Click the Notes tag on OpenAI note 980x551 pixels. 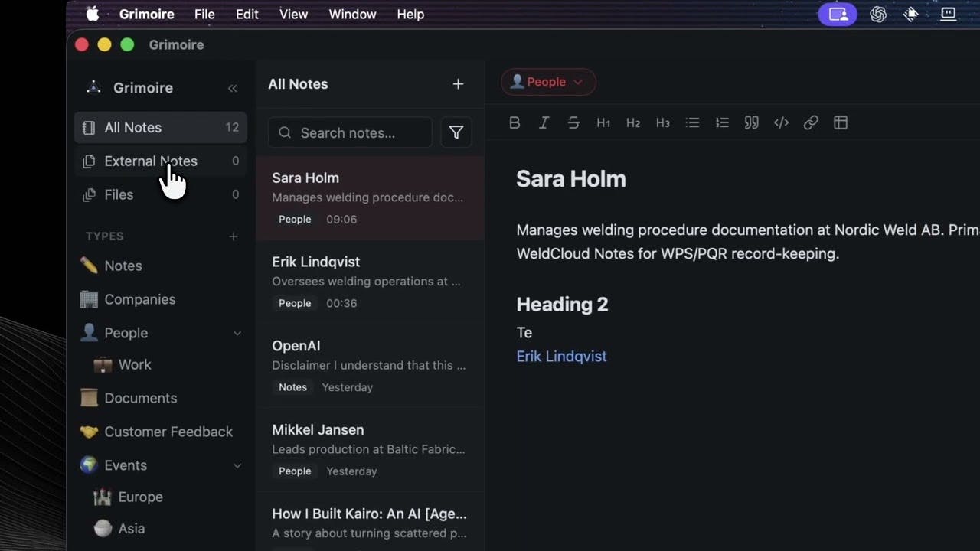tap(292, 387)
